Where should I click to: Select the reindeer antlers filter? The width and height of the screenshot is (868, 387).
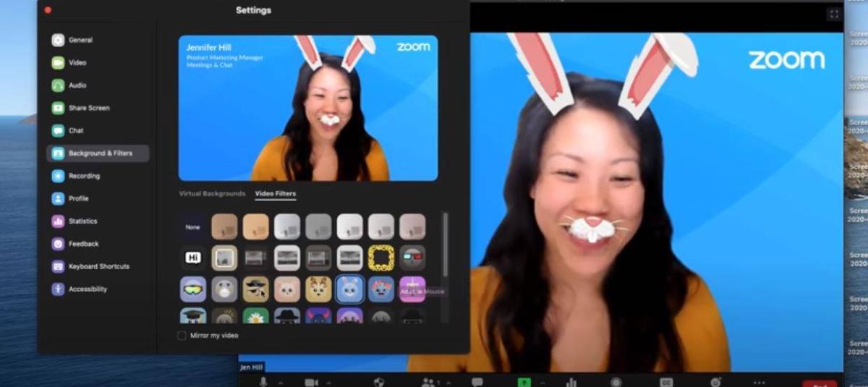(x=319, y=289)
